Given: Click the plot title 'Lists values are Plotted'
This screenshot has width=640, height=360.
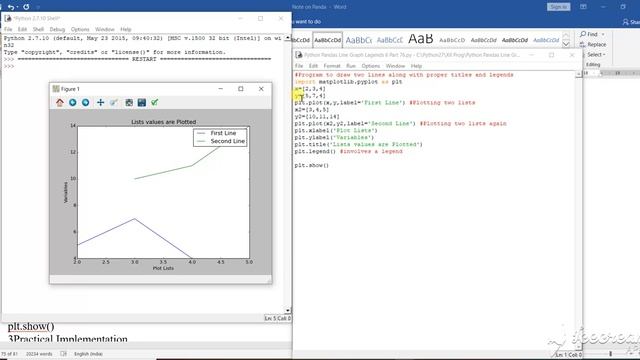Looking at the screenshot, I should point(164,122).
